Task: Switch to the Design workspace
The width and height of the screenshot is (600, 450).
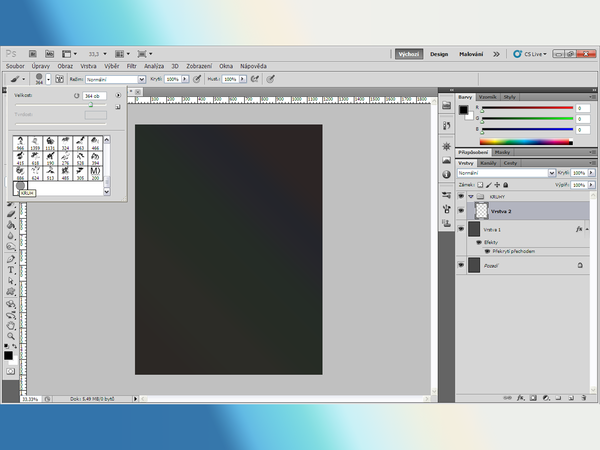Action: tap(439, 54)
